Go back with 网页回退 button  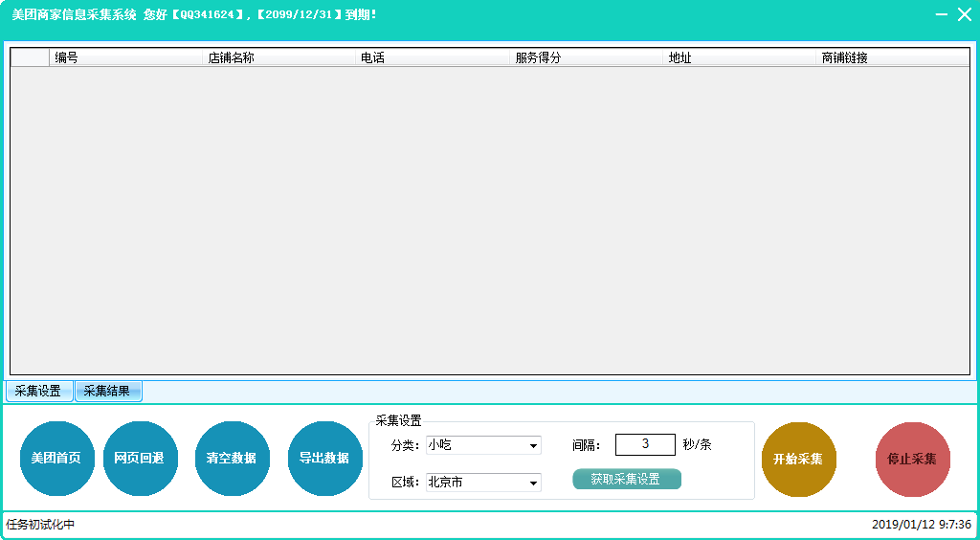pyautogui.click(x=140, y=458)
